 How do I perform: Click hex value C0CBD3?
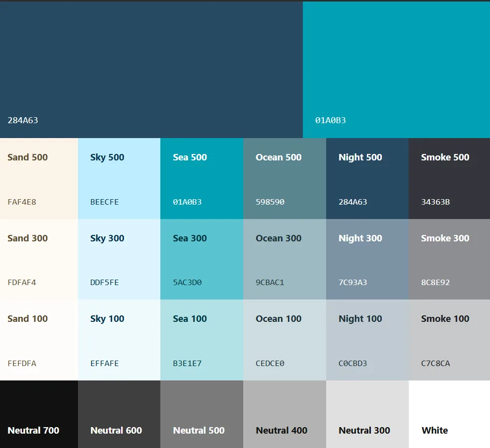coord(353,363)
